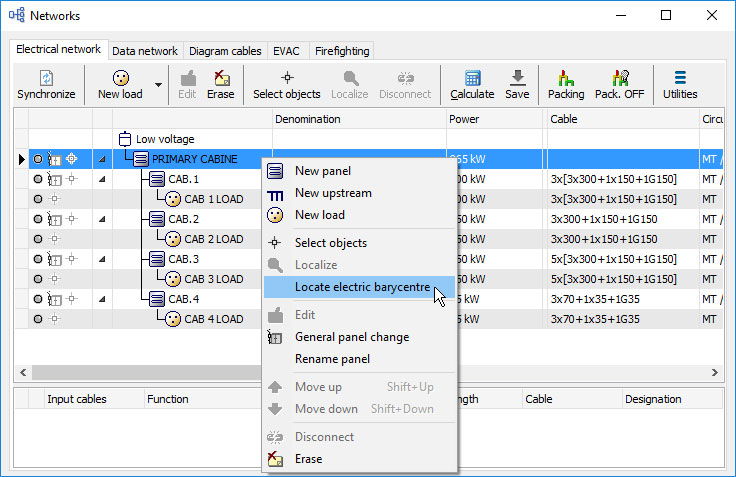Click the New load face icon
The image size is (736, 477).
(x=120, y=78)
